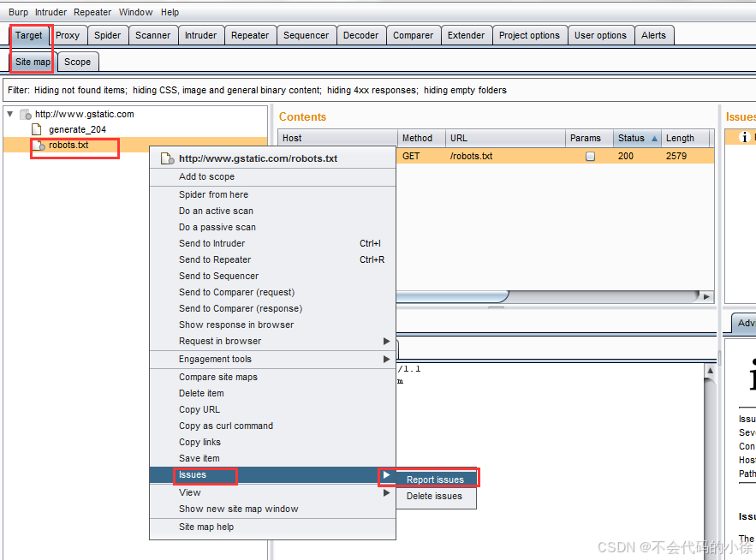Image resolution: width=756 pixels, height=560 pixels.
Task: Choose Send to Repeater in the context menu
Action: click(x=214, y=259)
